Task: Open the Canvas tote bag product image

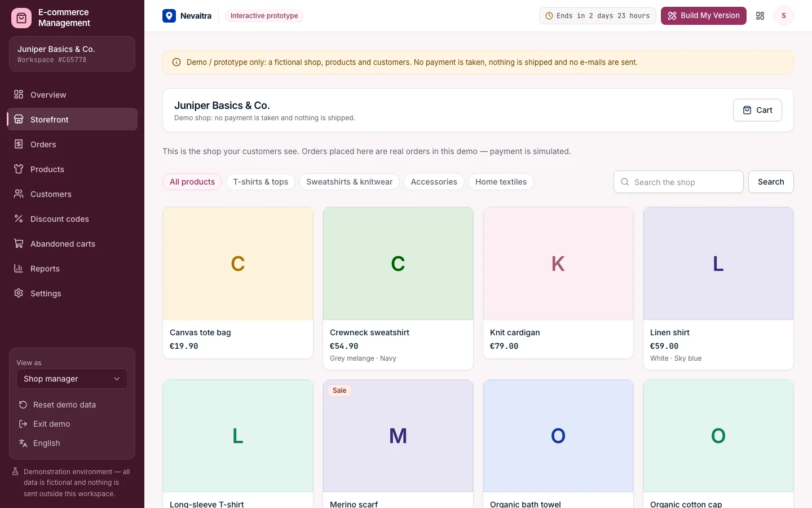Action: (238, 264)
